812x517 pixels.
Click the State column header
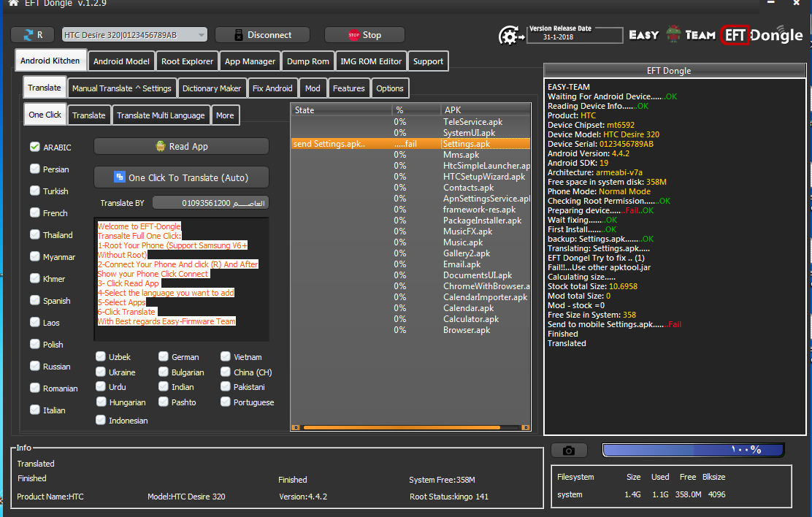tap(341, 110)
